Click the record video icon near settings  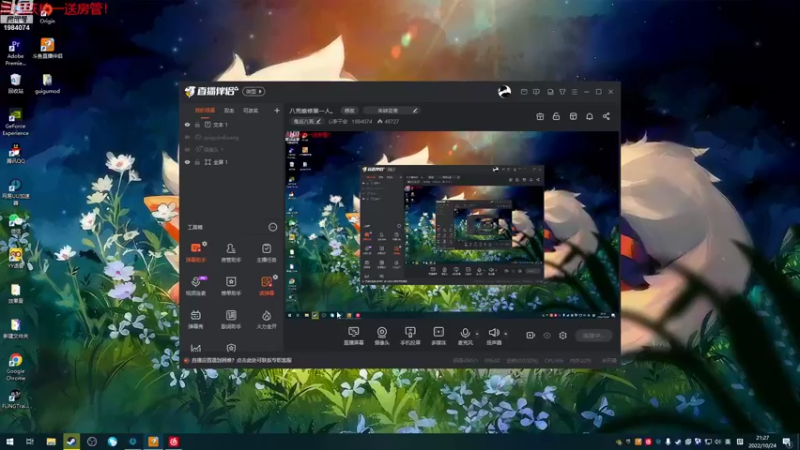(x=531, y=335)
